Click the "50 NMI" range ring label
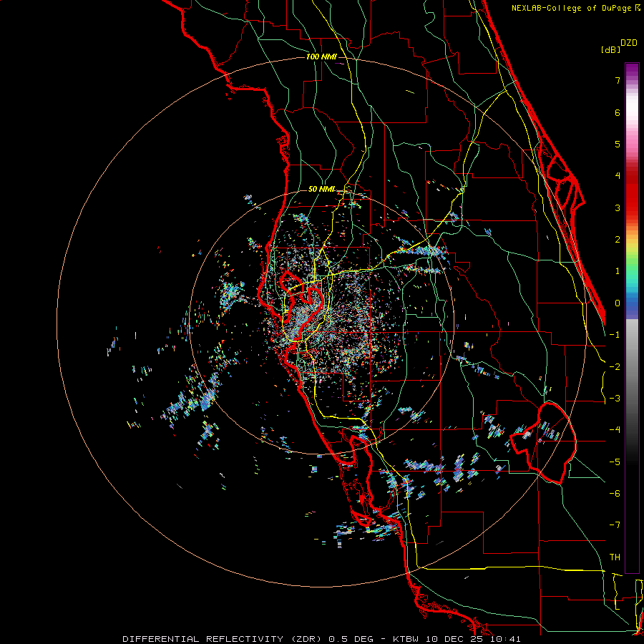Viewport: 644px width, 644px height. pos(321,189)
